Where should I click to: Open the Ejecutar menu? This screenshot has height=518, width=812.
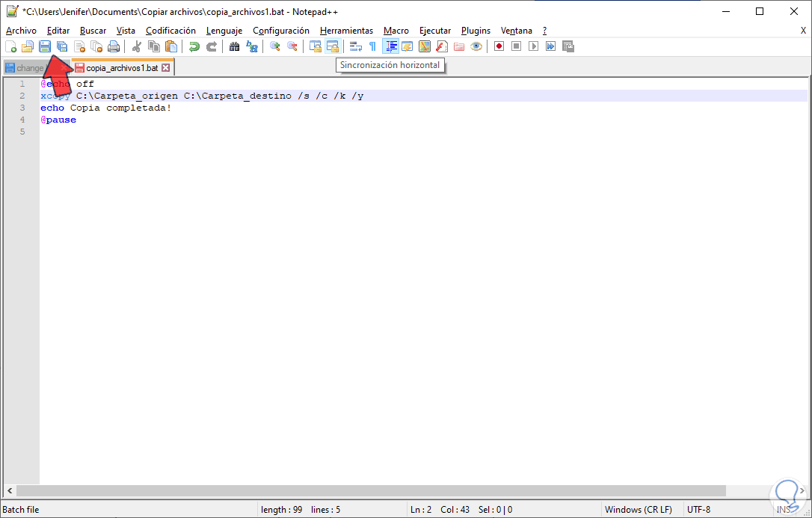click(x=435, y=31)
